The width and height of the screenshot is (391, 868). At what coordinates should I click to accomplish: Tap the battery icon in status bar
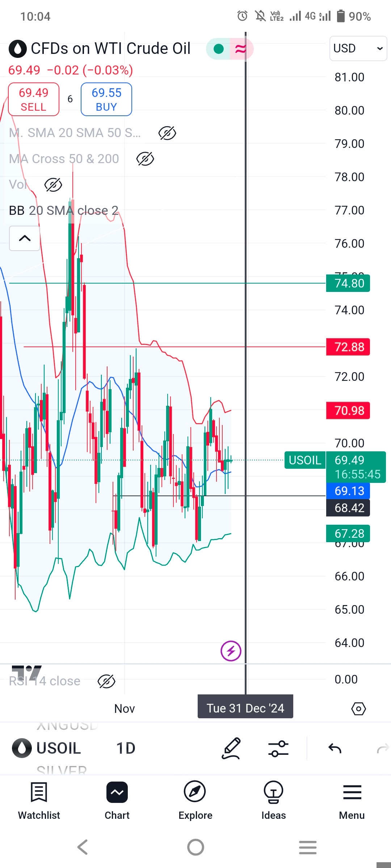coord(341,16)
